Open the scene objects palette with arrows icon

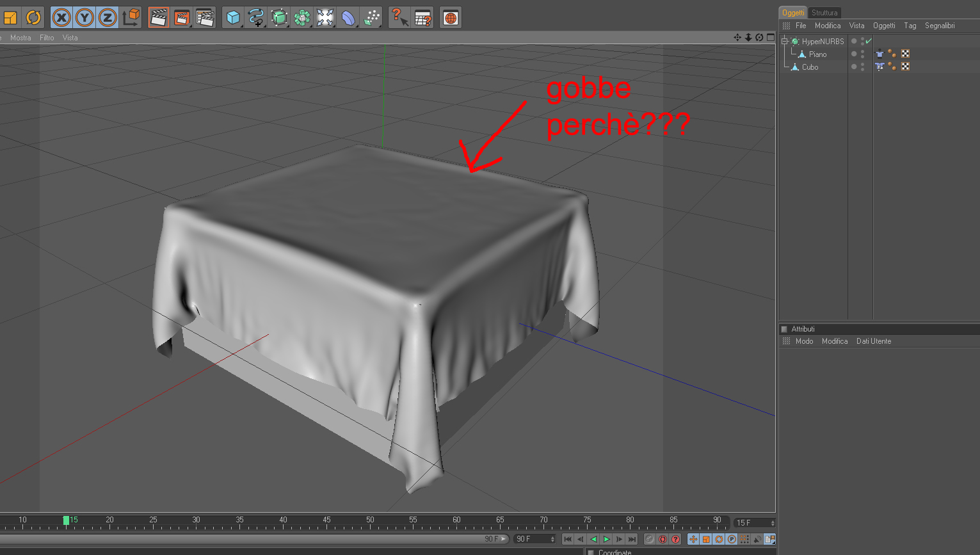[325, 17]
